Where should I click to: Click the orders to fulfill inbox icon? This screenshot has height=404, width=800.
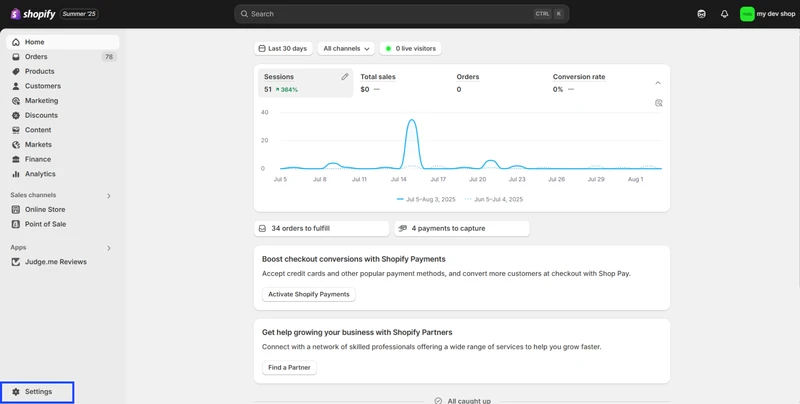[x=262, y=229]
